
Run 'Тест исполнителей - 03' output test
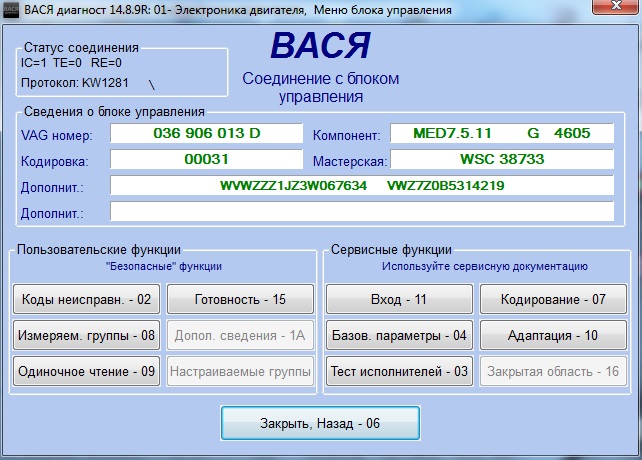click(x=399, y=372)
